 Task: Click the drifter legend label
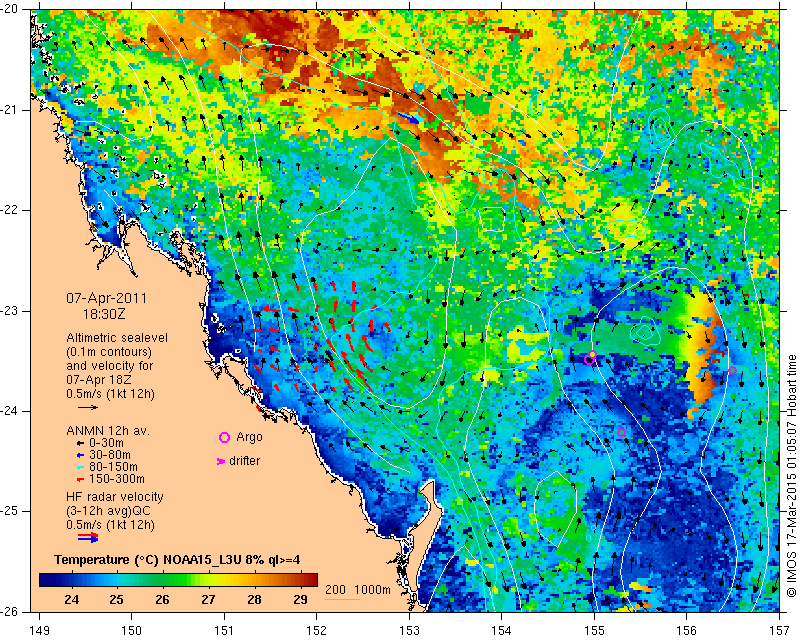click(244, 461)
